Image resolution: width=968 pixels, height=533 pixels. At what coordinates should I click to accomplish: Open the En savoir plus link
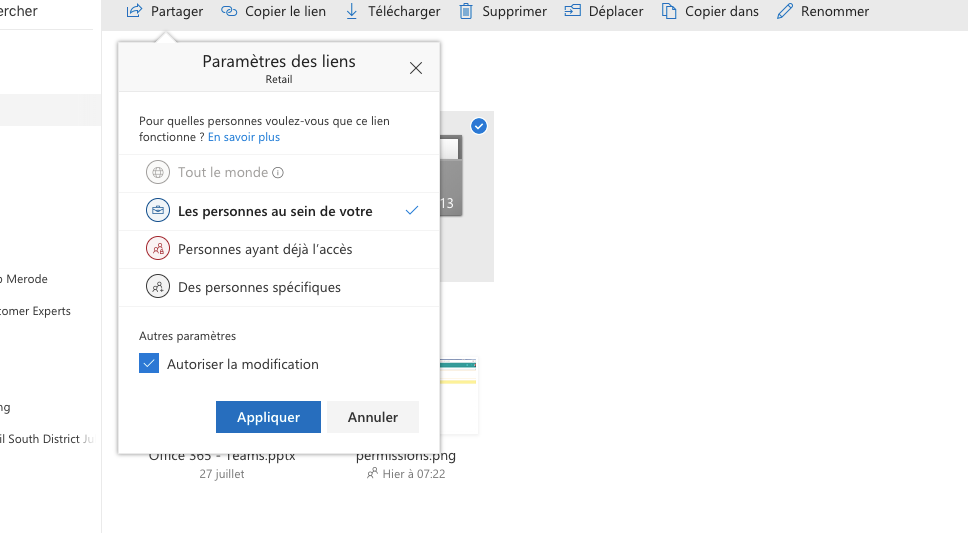point(244,137)
